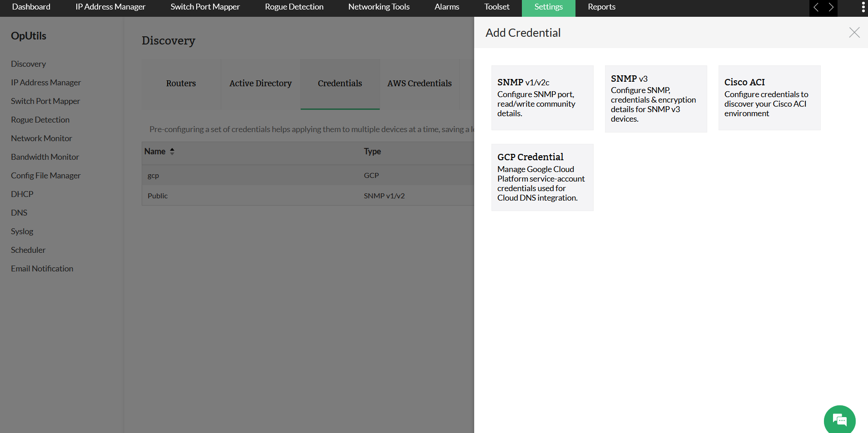Go to Switch Port Mapper in top navigation

pyautogui.click(x=205, y=7)
